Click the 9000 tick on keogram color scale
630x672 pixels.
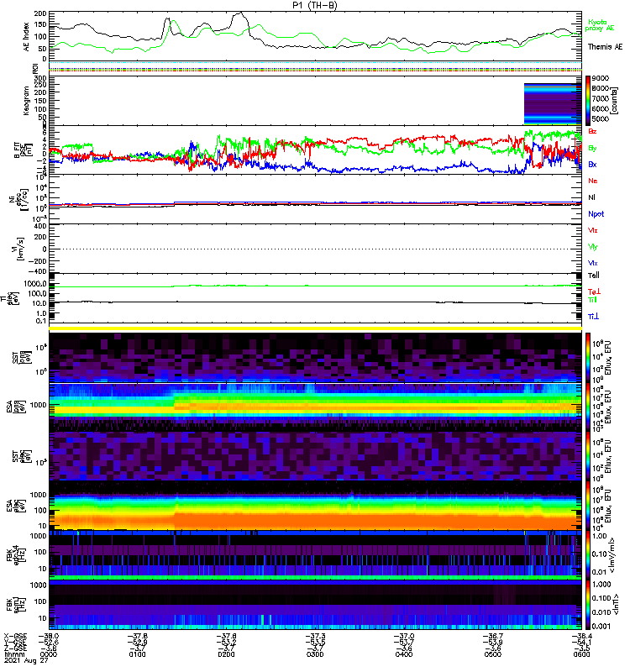[x=601, y=78]
